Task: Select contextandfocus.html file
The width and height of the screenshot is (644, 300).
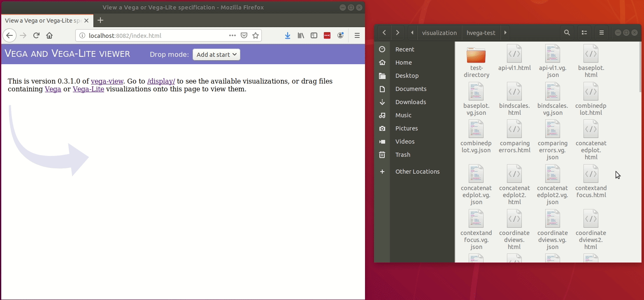Action: pos(591,181)
